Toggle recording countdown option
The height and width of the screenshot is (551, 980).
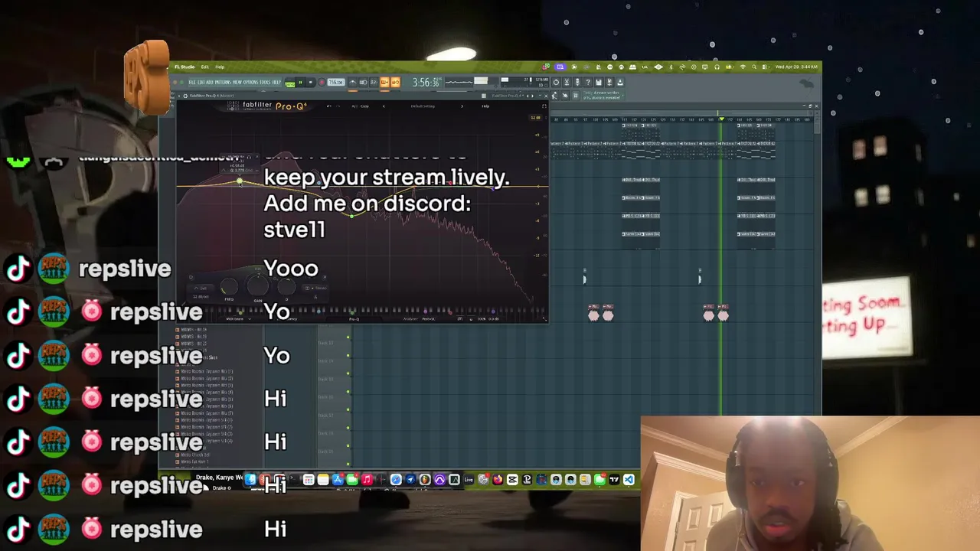click(x=374, y=82)
